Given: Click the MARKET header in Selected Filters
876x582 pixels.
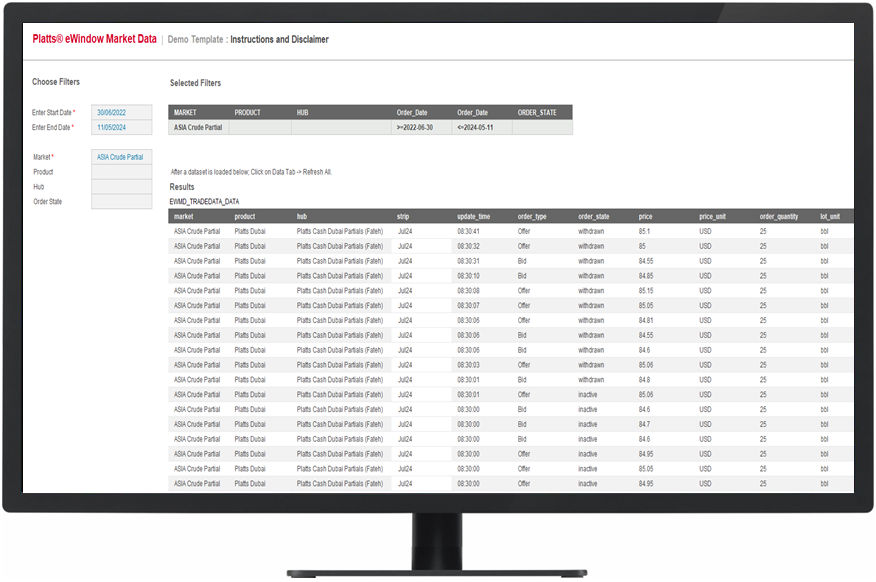Looking at the screenshot, I should coord(185,112).
